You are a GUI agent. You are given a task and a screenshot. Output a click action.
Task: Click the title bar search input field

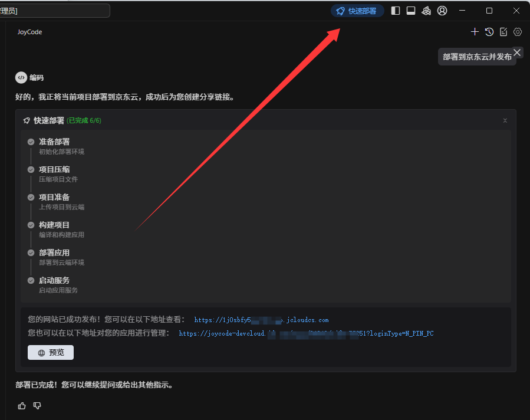[55, 11]
